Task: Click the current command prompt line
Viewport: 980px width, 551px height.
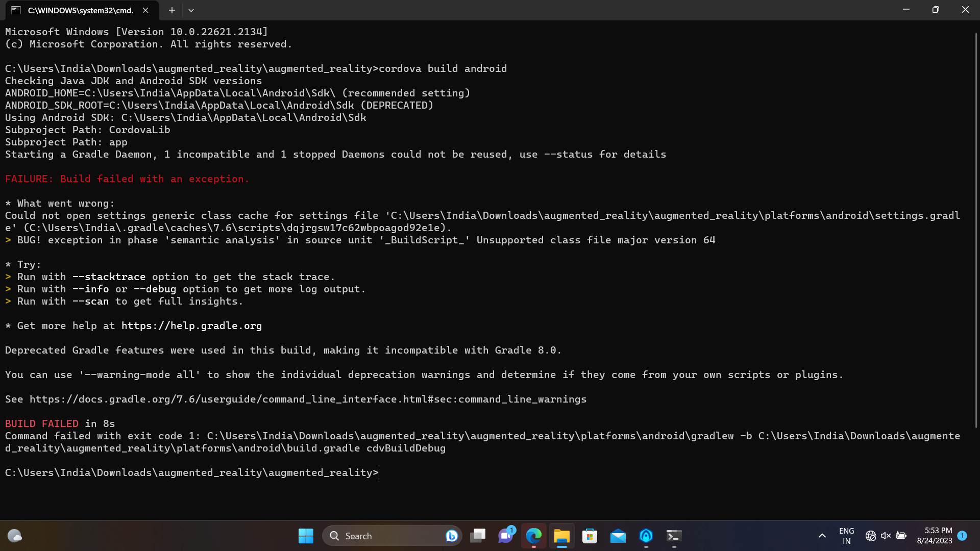Action: click(192, 473)
